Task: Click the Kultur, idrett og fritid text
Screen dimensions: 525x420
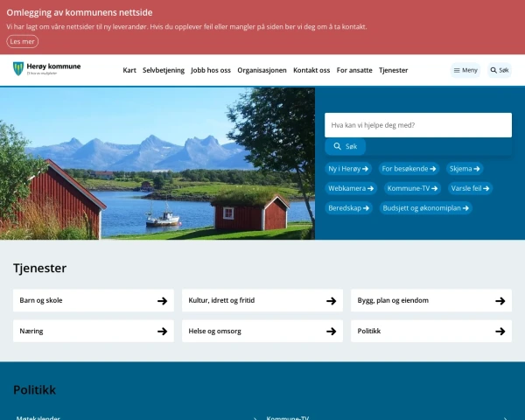Action: coord(221,300)
